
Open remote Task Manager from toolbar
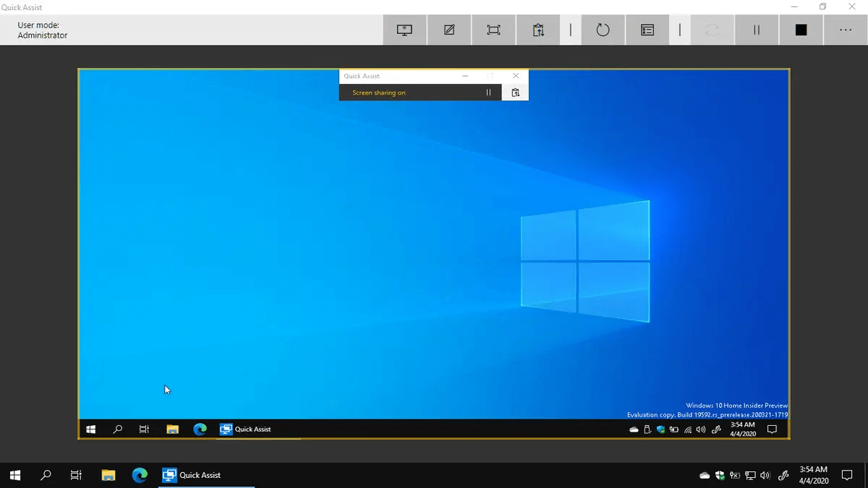pos(647,30)
